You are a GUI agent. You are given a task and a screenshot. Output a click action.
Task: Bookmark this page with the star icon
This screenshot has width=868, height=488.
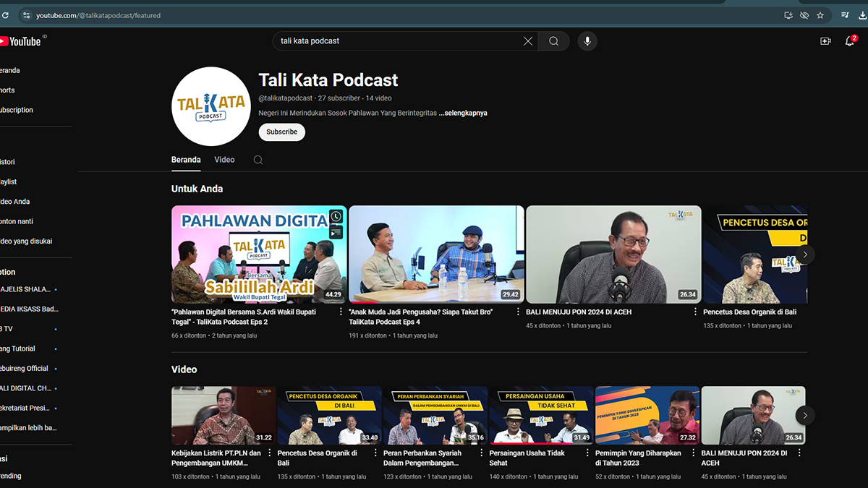point(820,15)
